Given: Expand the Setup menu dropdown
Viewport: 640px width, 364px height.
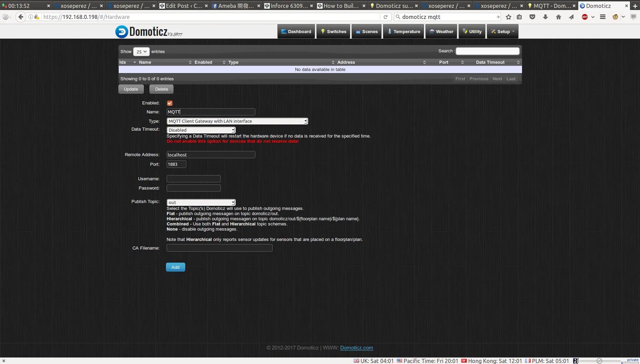Looking at the screenshot, I should click(x=502, y=31).
